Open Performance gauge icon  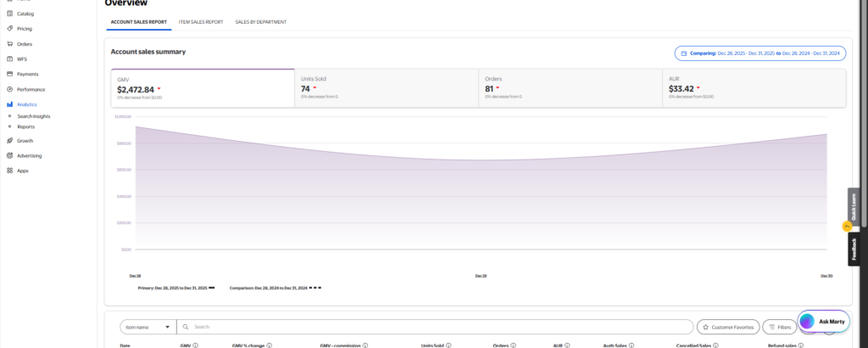pyautogui.click(x=10, y=89)
